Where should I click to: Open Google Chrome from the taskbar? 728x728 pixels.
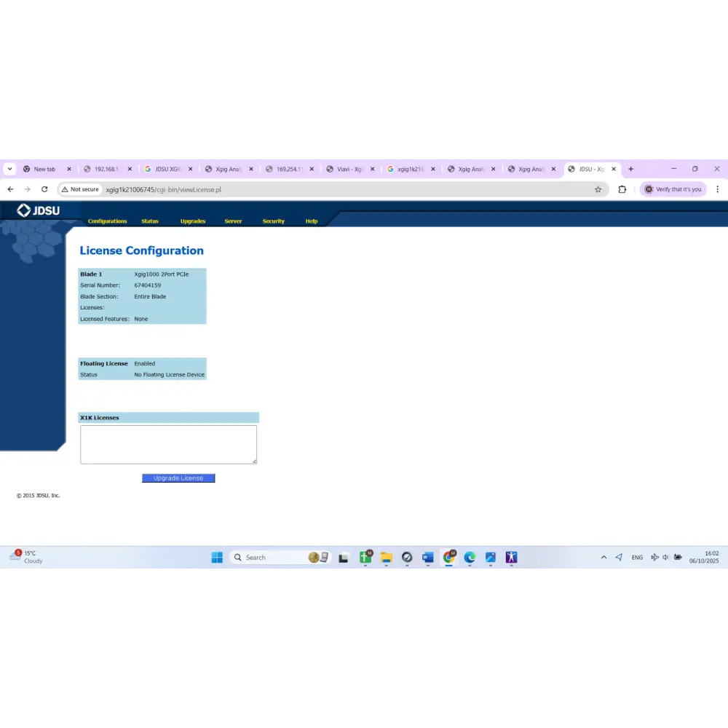click(449, 557)
